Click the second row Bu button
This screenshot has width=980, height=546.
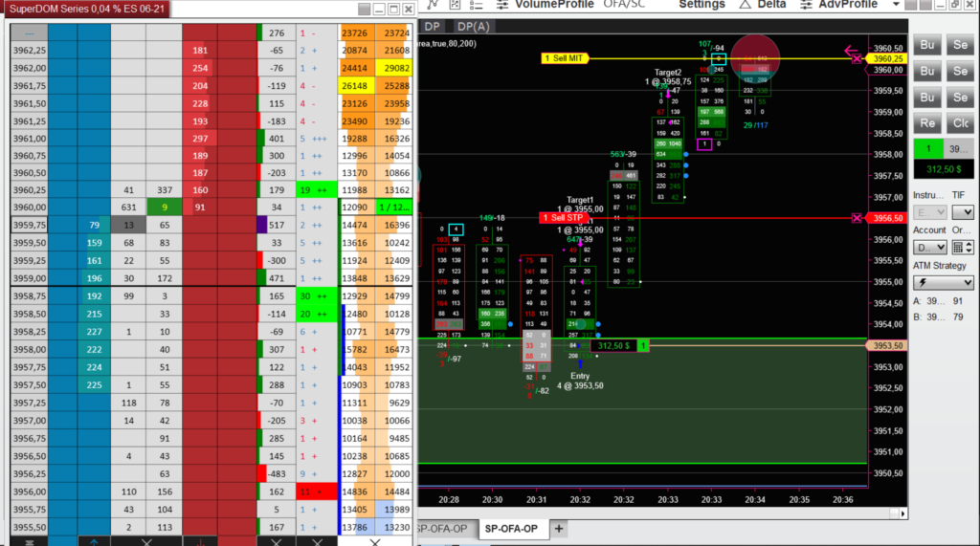point(926,71)
